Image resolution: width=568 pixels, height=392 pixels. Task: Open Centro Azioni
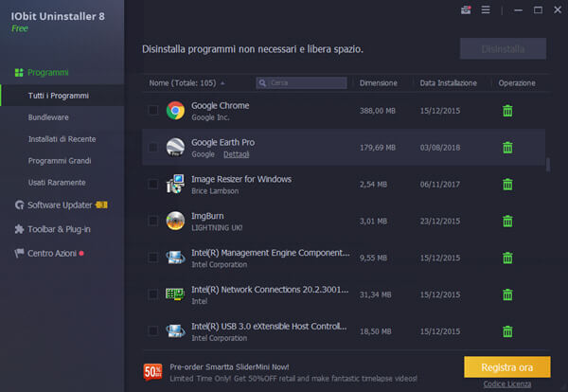pyautogui.click(x=52, y=253)
